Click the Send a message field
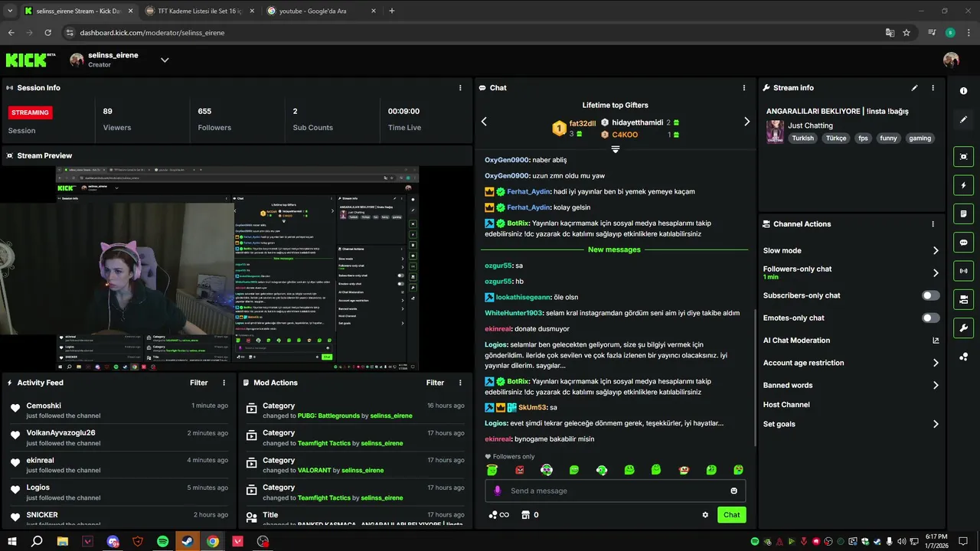This screenshot has width=980, height=551. tap(616, 491)
